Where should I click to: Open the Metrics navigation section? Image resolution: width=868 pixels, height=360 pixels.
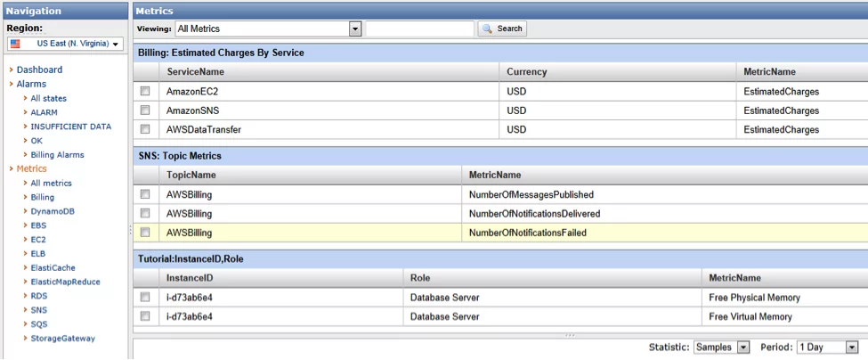(31, 169)
